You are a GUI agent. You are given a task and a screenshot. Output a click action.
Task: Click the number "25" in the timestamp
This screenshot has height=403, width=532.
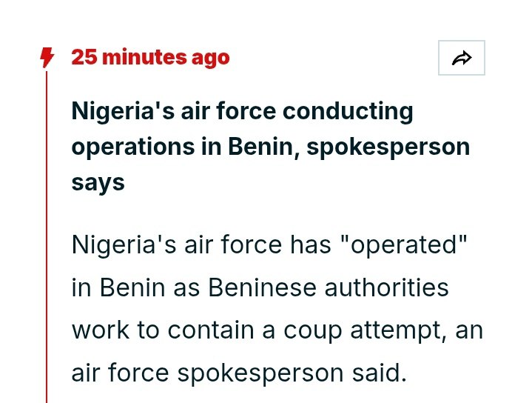point(84,57)
